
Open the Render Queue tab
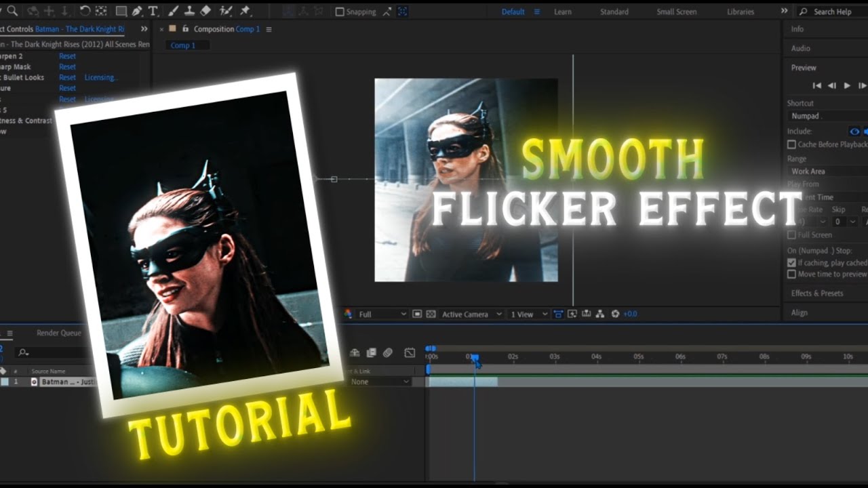point(59,333)
